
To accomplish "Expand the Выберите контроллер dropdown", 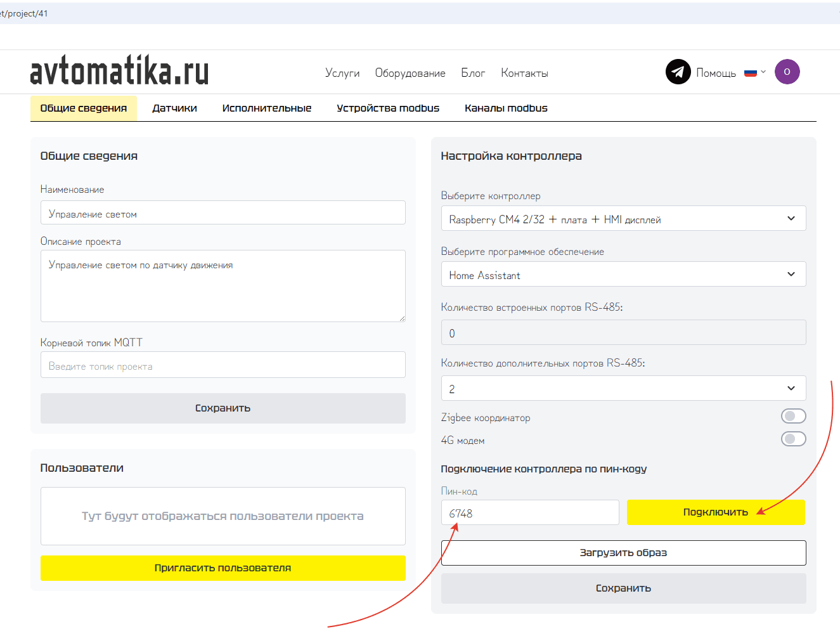I will [623, 219].
